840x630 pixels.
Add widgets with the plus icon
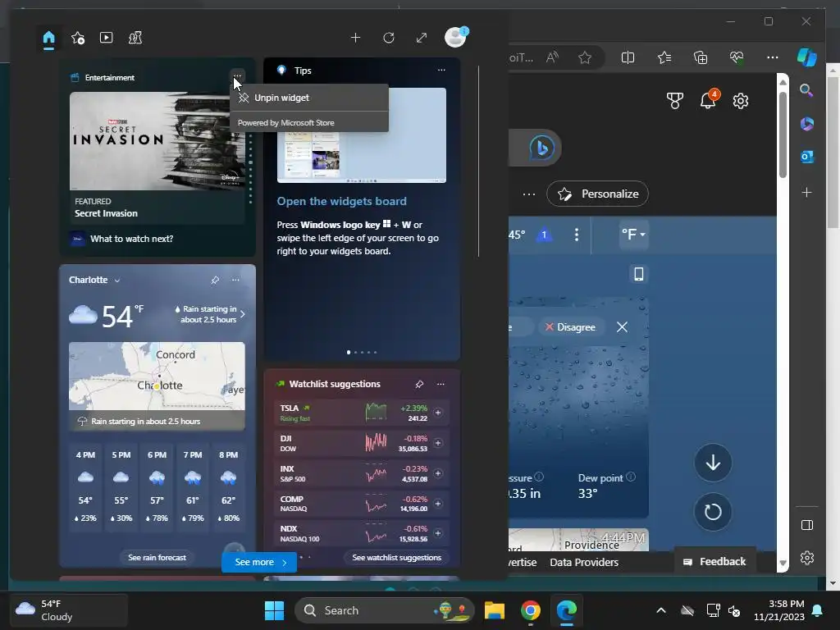point(355,38)
